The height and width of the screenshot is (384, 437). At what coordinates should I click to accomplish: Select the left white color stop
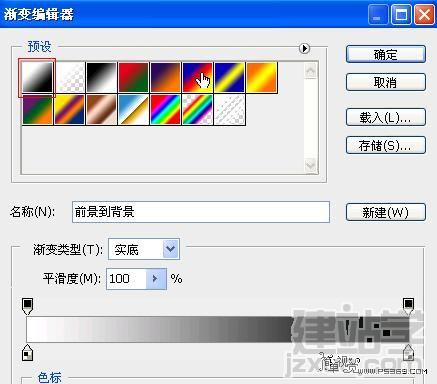point(27,353)
